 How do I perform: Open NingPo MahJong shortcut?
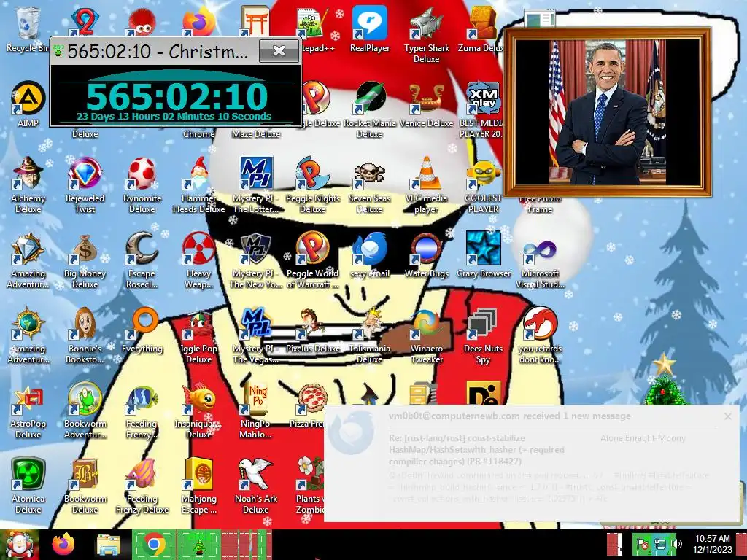click(x=256, y=411)
